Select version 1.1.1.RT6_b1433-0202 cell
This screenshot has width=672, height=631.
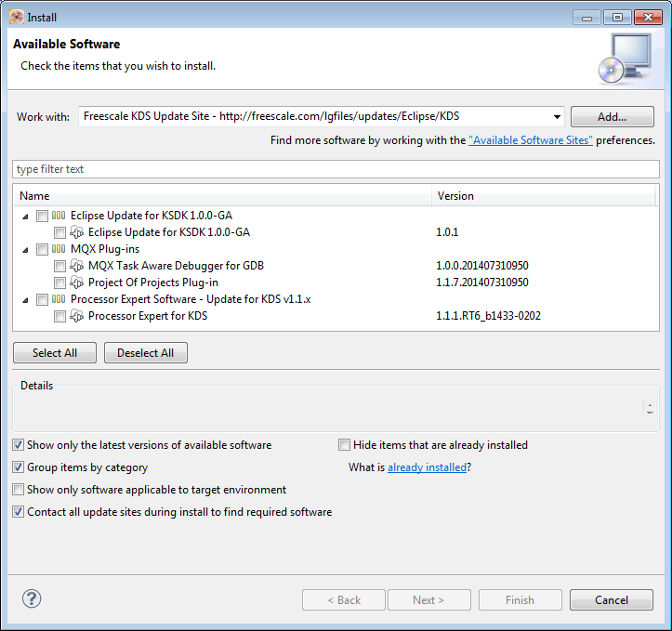[x=488, y=316]
